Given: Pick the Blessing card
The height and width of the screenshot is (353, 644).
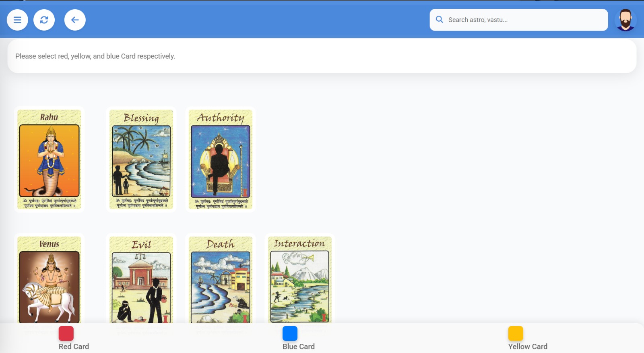Looking at the screenshot, I should (x=141, y=159).
